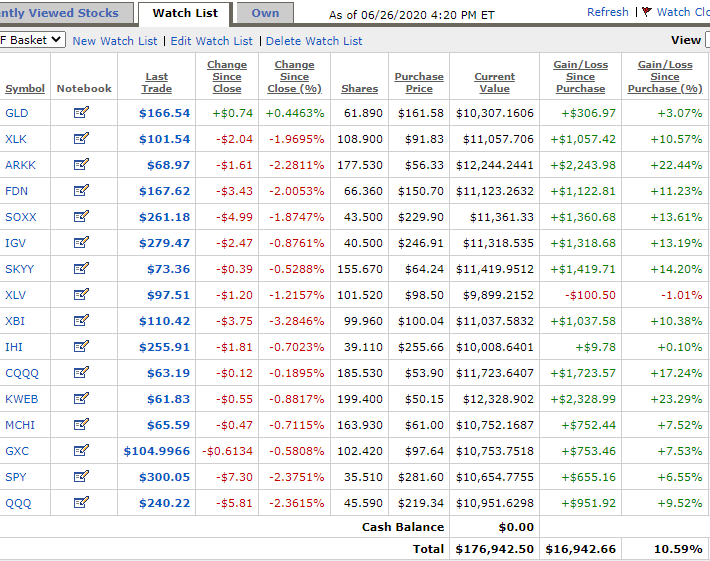Image resolution: width=710 pixels, height=561 pixels.
Task: Click the notebook icon for CQQQ
Action: pyautogui.click(x=81, y=372)
